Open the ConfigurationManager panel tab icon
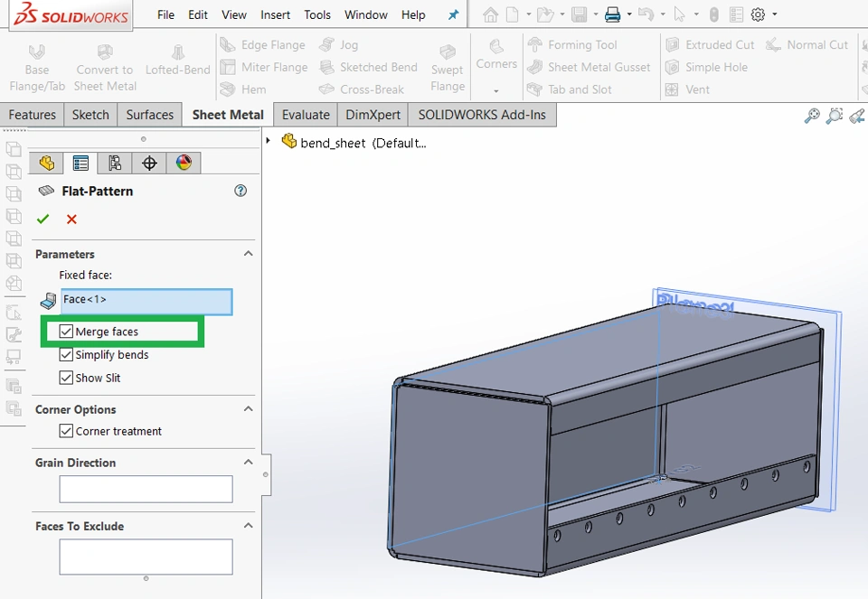Screen dimensions: 868x599 pos(115,163)
